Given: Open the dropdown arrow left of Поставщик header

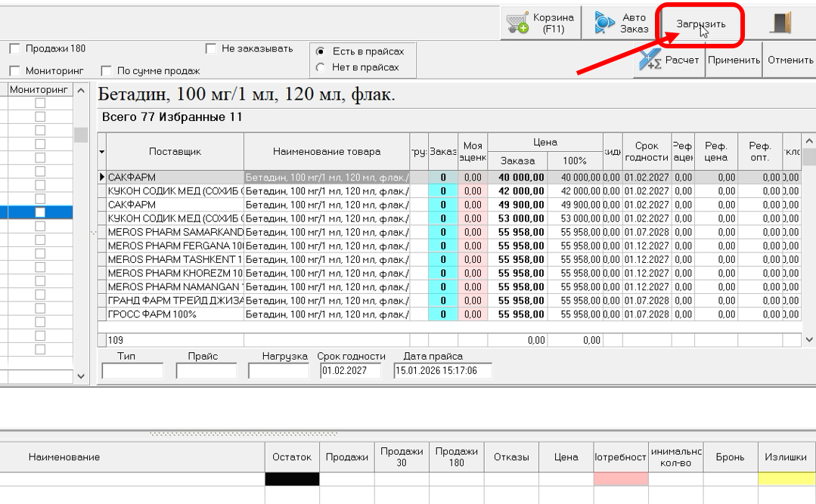Looking at the screenshot, I should [102, 152].
